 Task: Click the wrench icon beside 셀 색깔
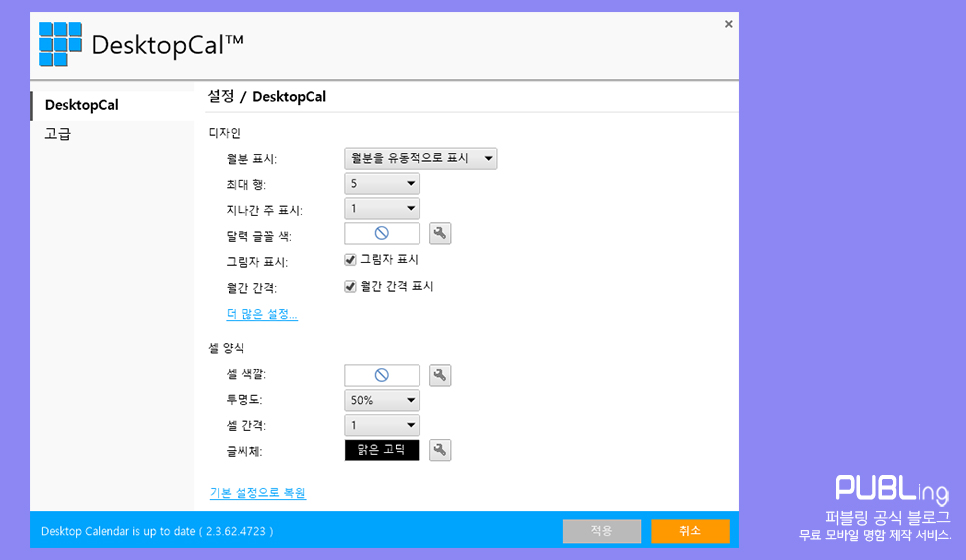440,375
